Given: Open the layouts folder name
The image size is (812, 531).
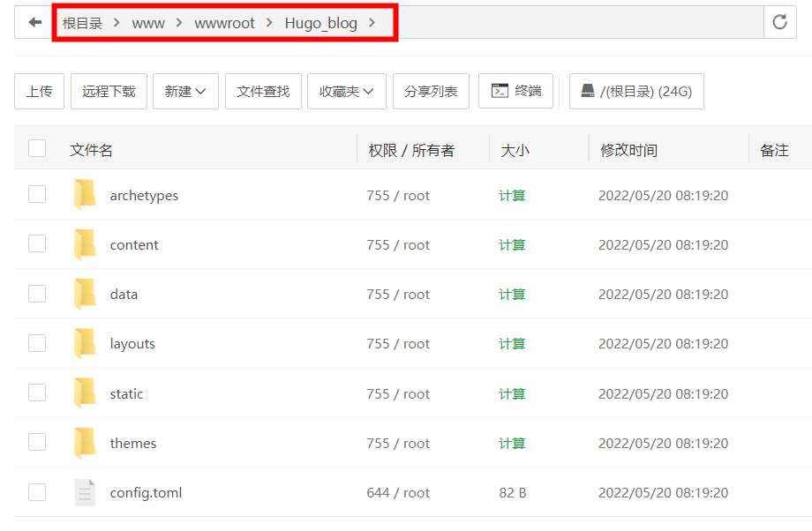Looking at the screenshot, I should (x=132, y=344).
